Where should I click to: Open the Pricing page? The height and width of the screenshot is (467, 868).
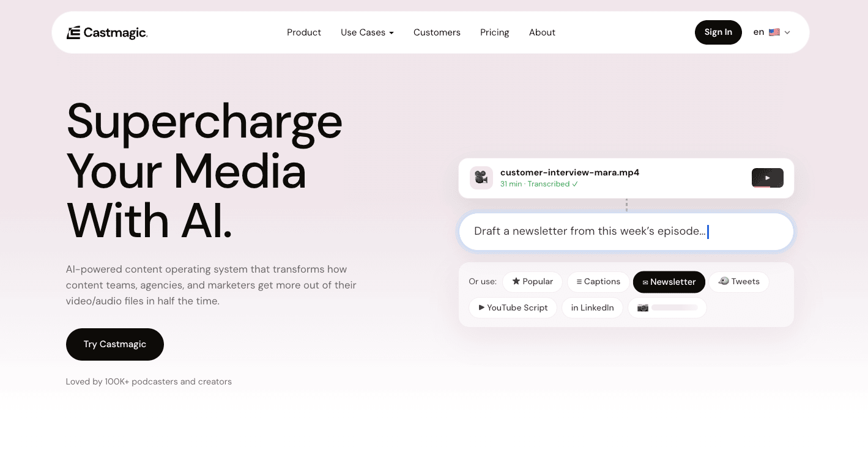494,32
